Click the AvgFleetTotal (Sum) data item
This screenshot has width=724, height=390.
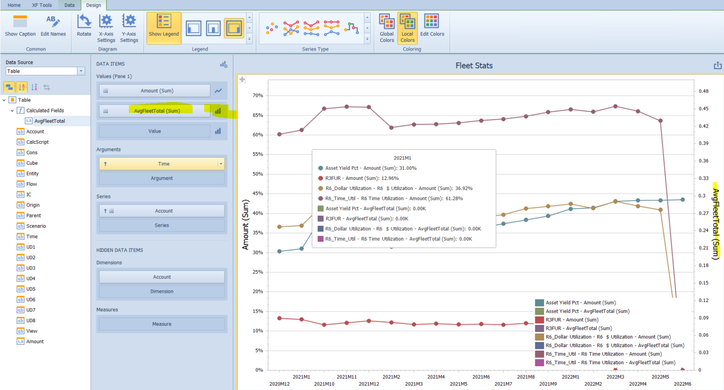[154, 111]
